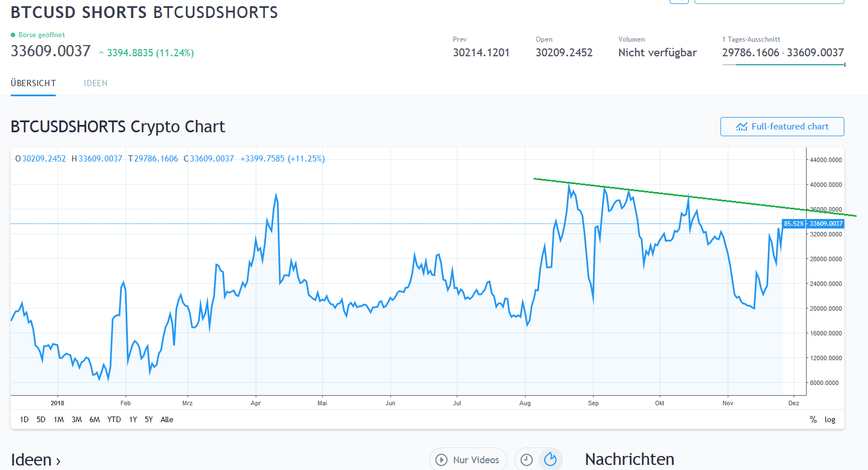Viewport: 868px width, 470px height.
Task: Select the Full-featured chart icon button
Action: click(x=742, y=126)
